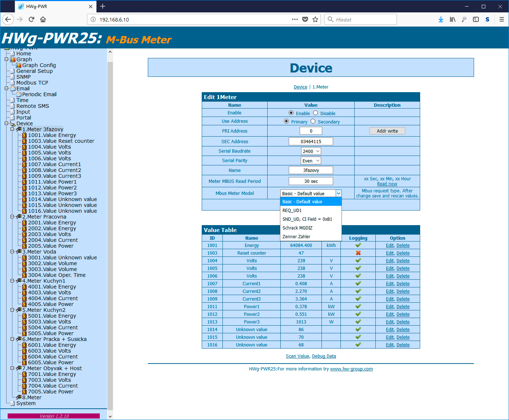This screenshot has width=509, height=420.
Task: Click the Pocket save icon
Action: [305, 19]
